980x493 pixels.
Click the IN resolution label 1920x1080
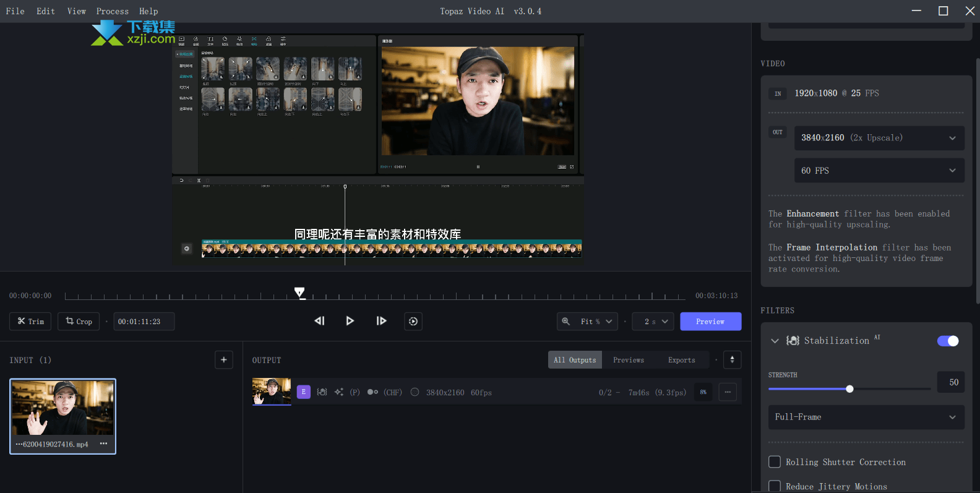[x=816, y=93]
